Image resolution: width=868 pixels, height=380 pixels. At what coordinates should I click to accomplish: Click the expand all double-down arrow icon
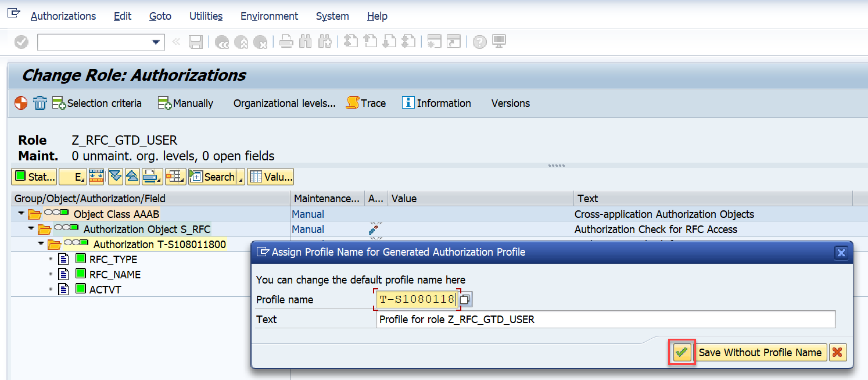pyautogui.click(x=114, y=177)
